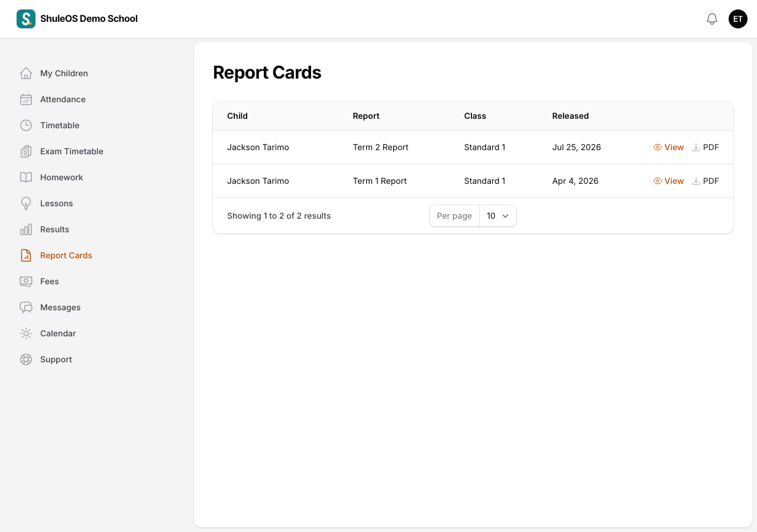This screenshot has width=757, height=532.
Task: Click the Lessons lightbulb icon
Action: point(26,203)
